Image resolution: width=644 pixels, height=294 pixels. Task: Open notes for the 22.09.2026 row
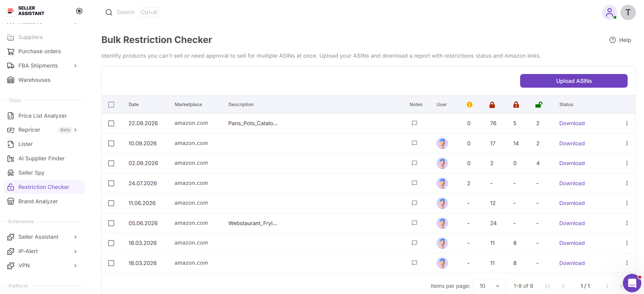coord(414,123)
